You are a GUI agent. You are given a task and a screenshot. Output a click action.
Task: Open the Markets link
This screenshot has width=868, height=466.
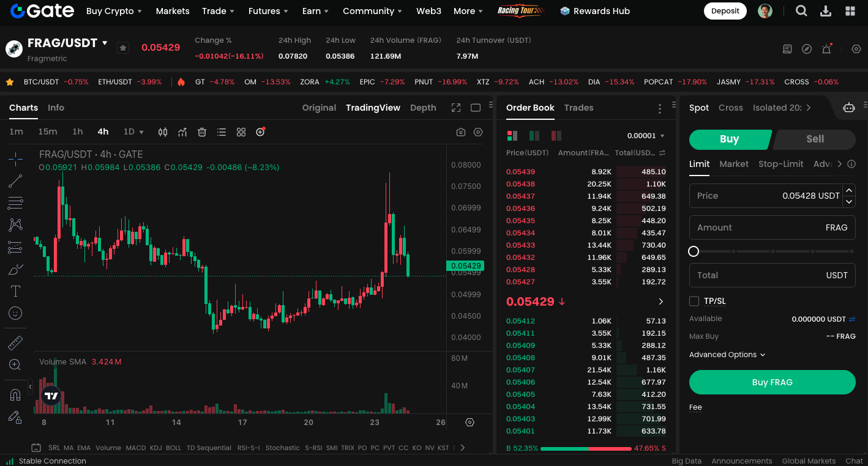point(173,11)
